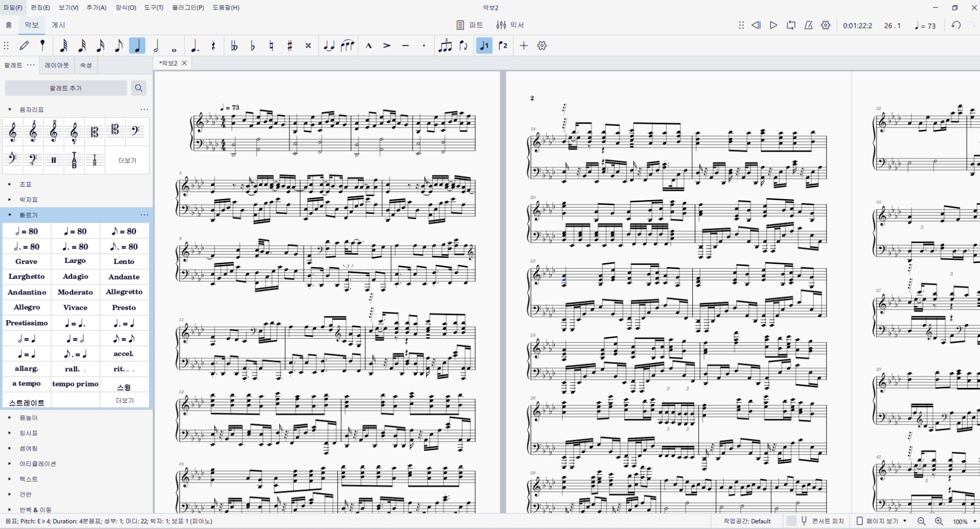Image resolution: width=980 pixels, height=529 pixels.
Task: Toggle the metronome
Action: 808,25
